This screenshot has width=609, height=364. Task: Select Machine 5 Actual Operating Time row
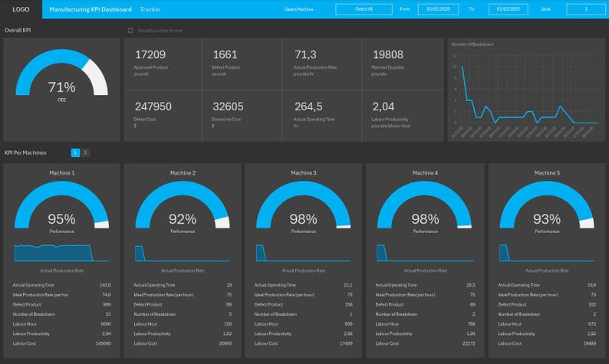[547, 285]
